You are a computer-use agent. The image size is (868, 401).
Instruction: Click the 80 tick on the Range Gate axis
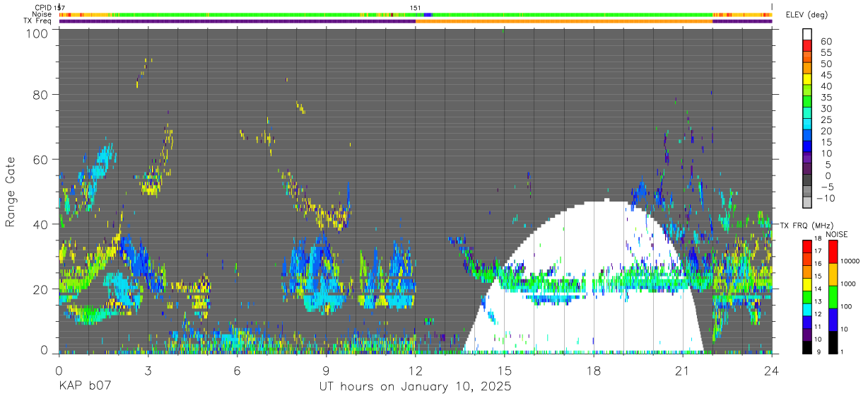[40, 94]
